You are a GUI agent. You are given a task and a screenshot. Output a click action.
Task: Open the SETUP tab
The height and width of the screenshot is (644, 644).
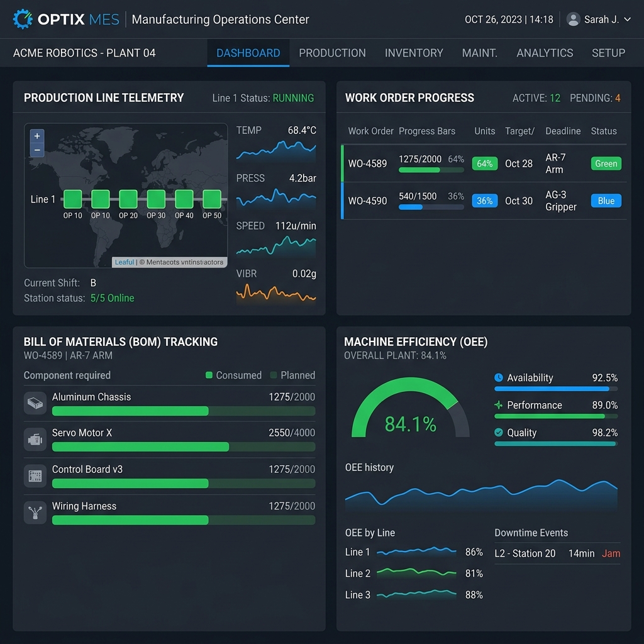(608, 53)
